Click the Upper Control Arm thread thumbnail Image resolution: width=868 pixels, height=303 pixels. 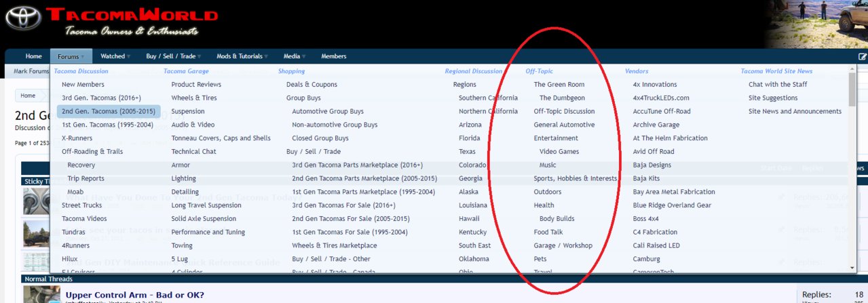pyautogui.click(x=40, y=294)
